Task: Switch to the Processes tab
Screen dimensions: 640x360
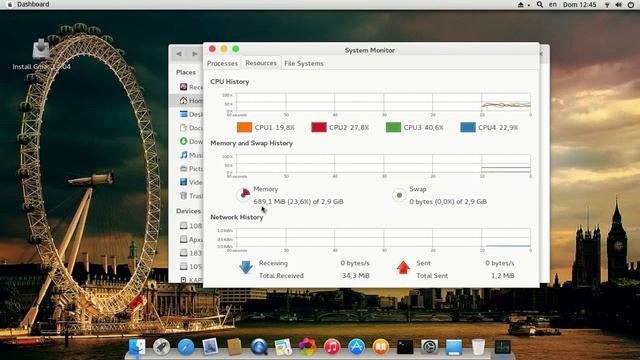Action: [222, 63]
